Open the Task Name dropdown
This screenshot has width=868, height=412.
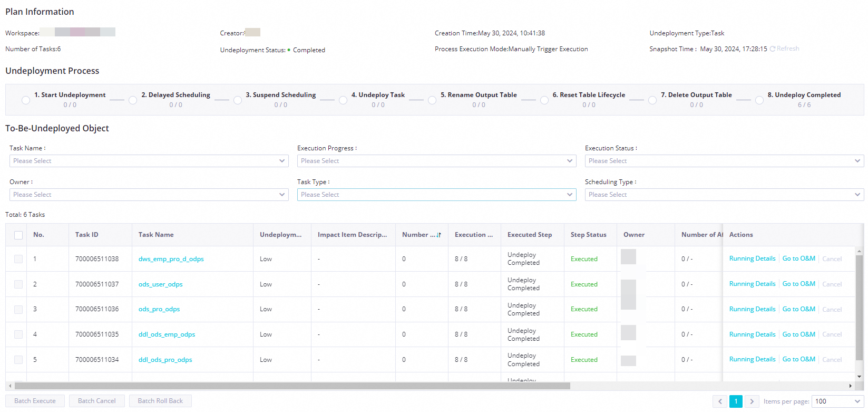pos(149,161)
